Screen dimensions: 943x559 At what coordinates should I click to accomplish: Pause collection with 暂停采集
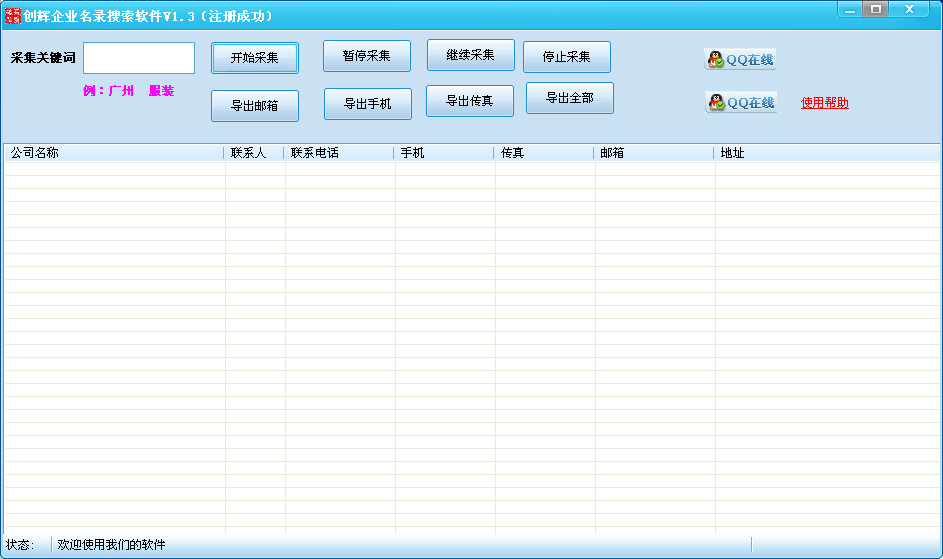point(367,56)
